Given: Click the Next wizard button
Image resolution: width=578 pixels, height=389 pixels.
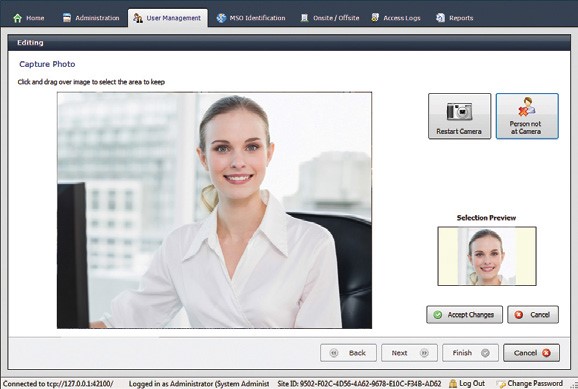Looking at the screenshot, I should 409,353.
